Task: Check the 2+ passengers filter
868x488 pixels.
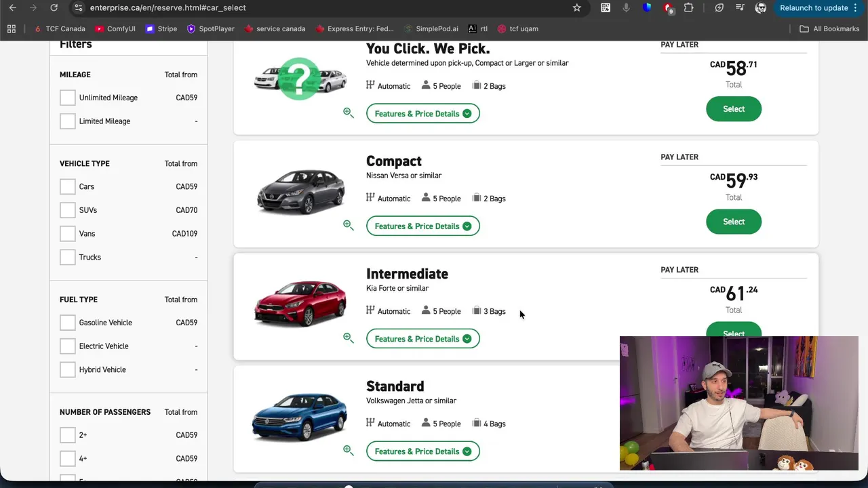Action: coord(68,435)
